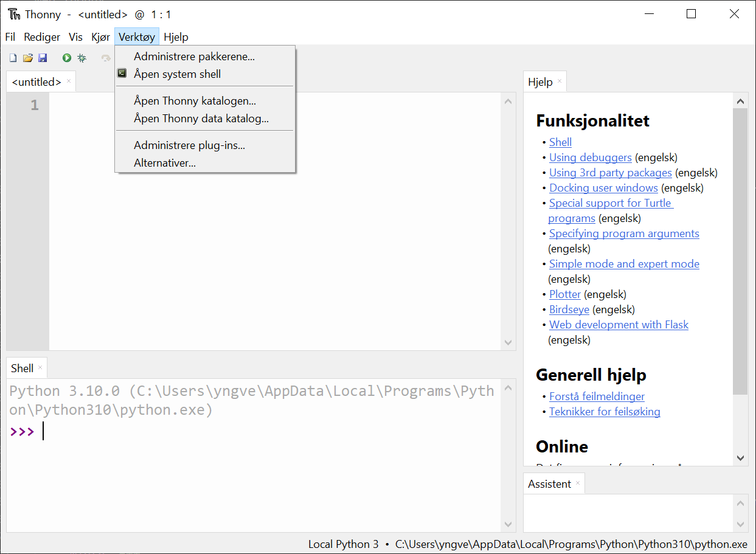Run current script with green play icon
Image resolution: width=756 pixels, height=554 pixels.
point(67,58)
